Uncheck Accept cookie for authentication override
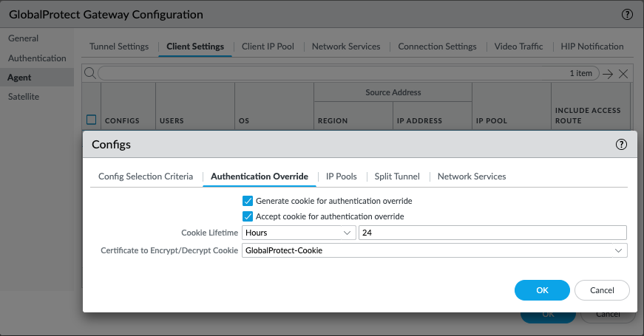Viewport: 644px width, 336px height. 248,216
